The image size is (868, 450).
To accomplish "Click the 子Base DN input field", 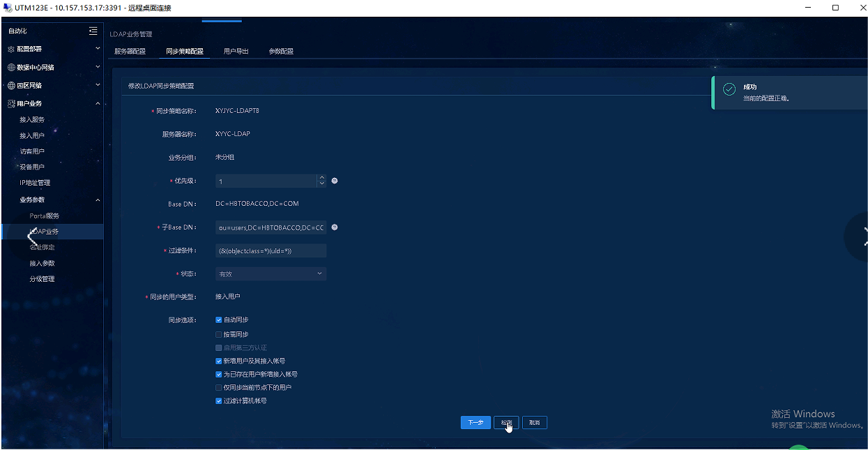I will (x=271, y=227).
